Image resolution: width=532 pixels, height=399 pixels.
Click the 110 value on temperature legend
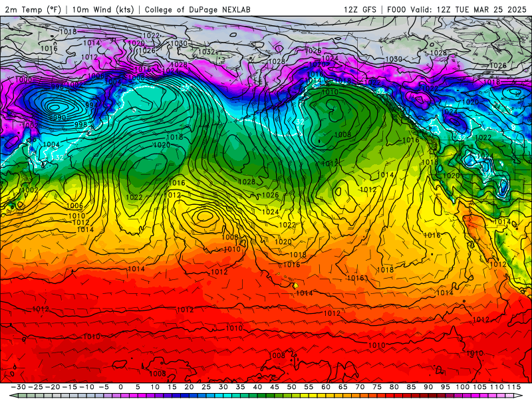(x=497, y=387)
